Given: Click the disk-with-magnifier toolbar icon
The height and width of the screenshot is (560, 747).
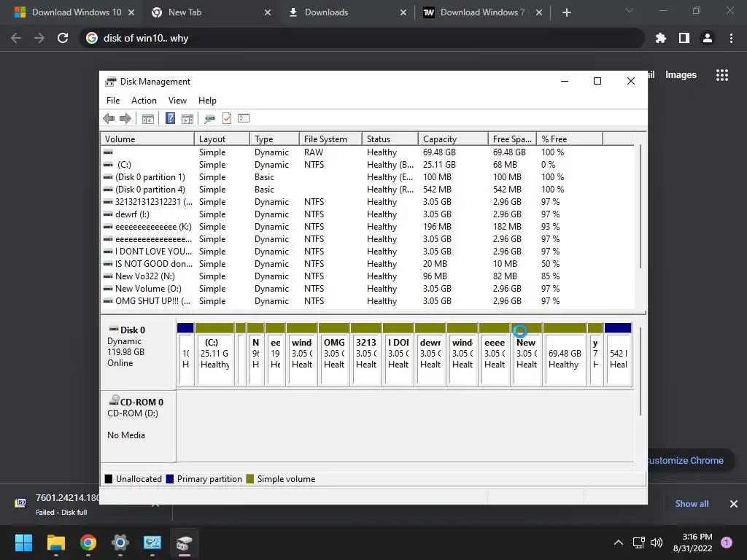Looking at the screenshot, I should [209, 119].
